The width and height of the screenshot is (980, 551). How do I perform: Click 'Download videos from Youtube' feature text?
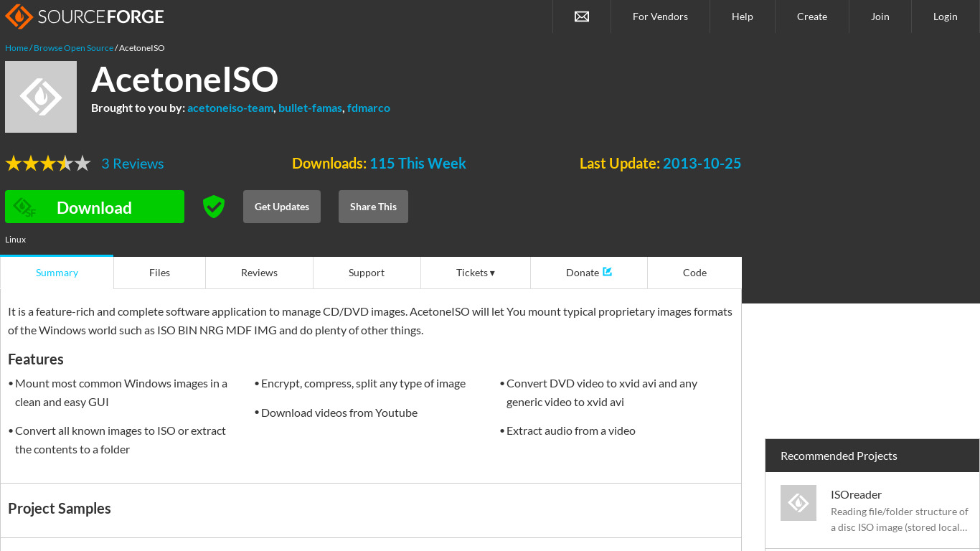point(339,413)
